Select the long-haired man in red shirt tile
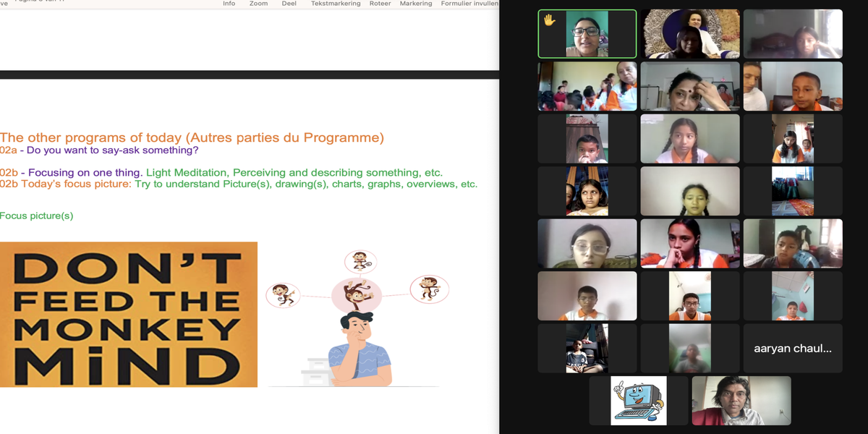 coord(741,400)
